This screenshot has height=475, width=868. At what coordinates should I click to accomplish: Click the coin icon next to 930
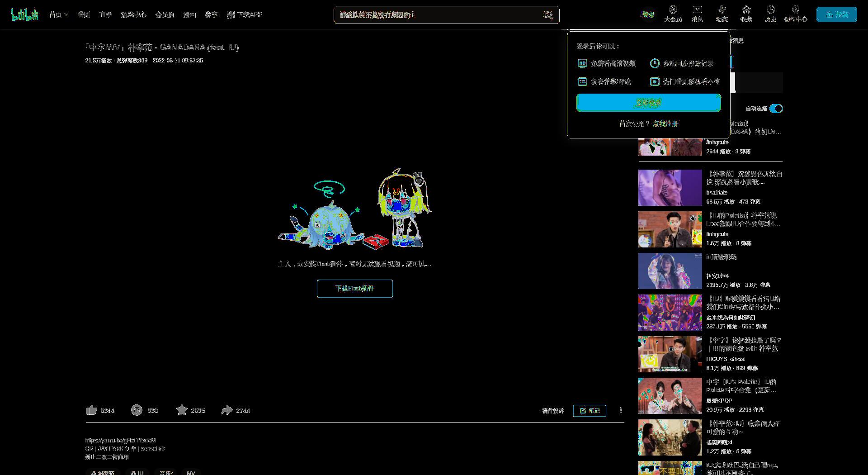[x=137, y=410]
